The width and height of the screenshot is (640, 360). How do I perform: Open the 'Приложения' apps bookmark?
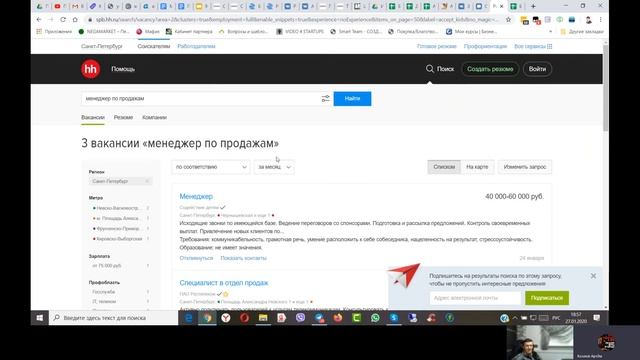(x=54, y=31)
